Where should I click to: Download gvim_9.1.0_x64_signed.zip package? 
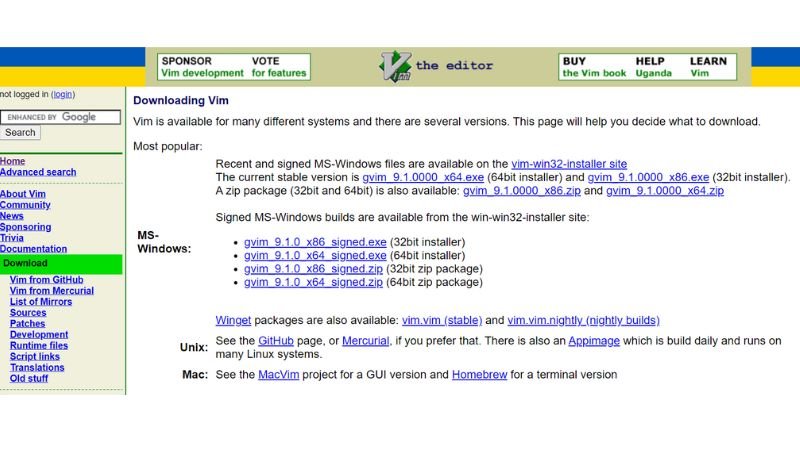click(x=313, y=282)
